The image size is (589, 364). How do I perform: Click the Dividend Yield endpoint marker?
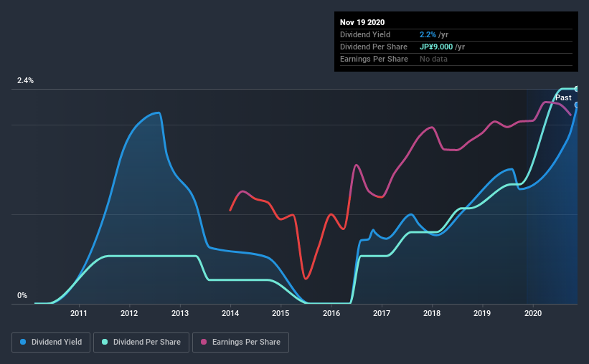tap(577, 105)
